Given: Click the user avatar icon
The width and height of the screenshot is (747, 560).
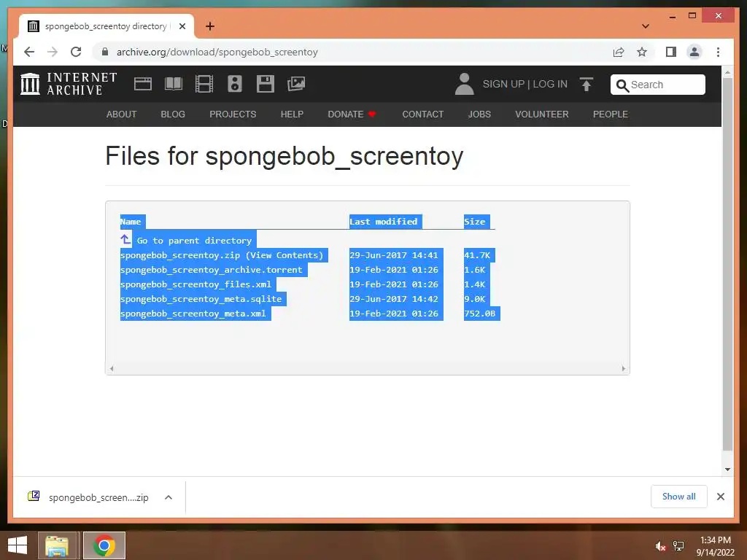Looking at the screenshot, I should pos(464,84).
